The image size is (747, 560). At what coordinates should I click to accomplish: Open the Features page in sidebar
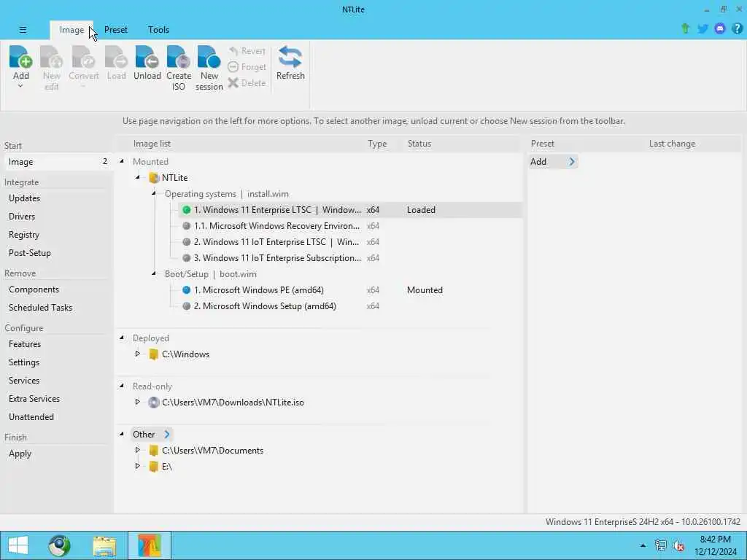point(25,344)
